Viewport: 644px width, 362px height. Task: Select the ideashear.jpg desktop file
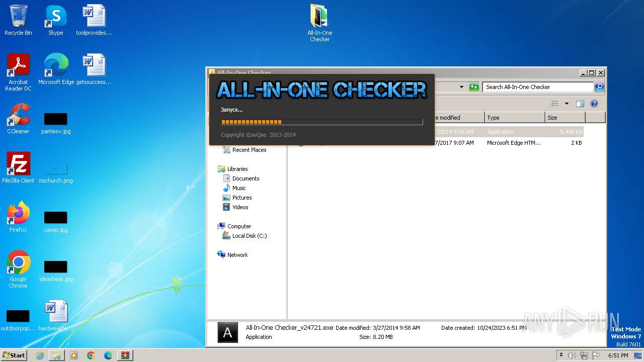tap(56, 271)
